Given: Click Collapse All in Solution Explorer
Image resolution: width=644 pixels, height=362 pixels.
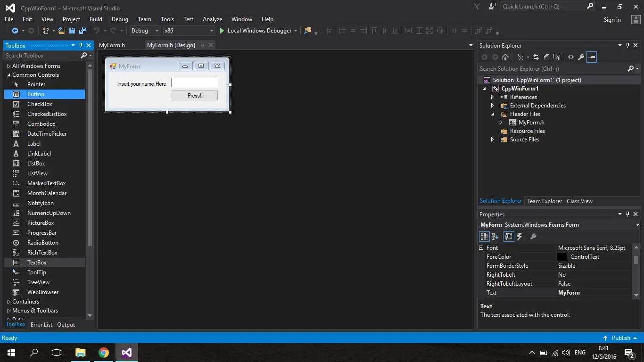Looking at the screenshot, I should (546, 57).
